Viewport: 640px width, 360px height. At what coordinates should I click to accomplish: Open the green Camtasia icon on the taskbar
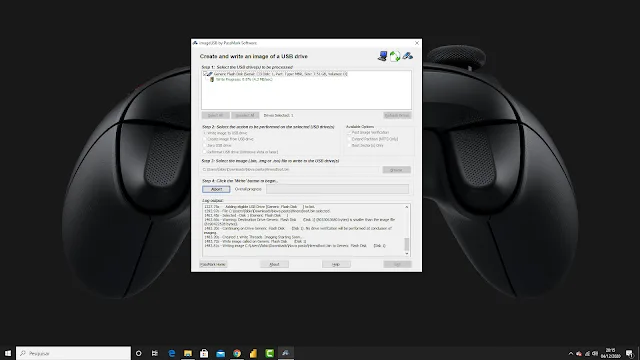pyautogui.click(x=269, y=353)
